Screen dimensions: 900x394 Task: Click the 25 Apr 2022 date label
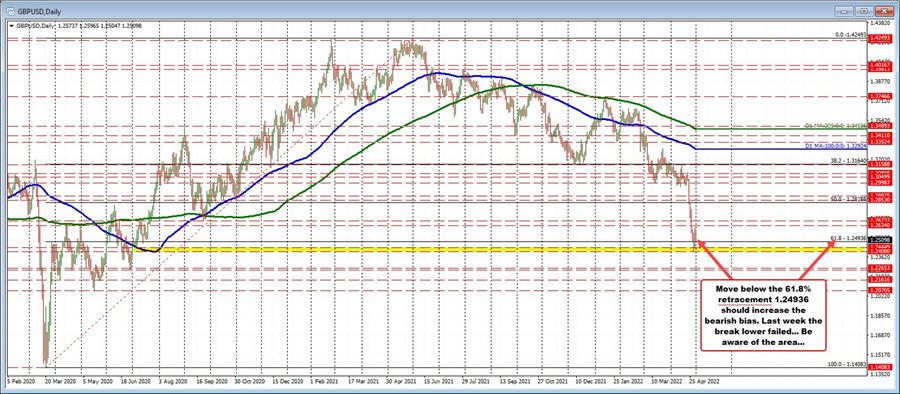[x=705, y=381]
